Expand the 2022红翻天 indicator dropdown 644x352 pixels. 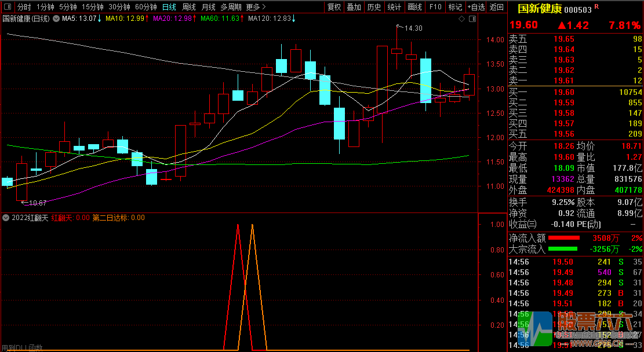(6, 218)
